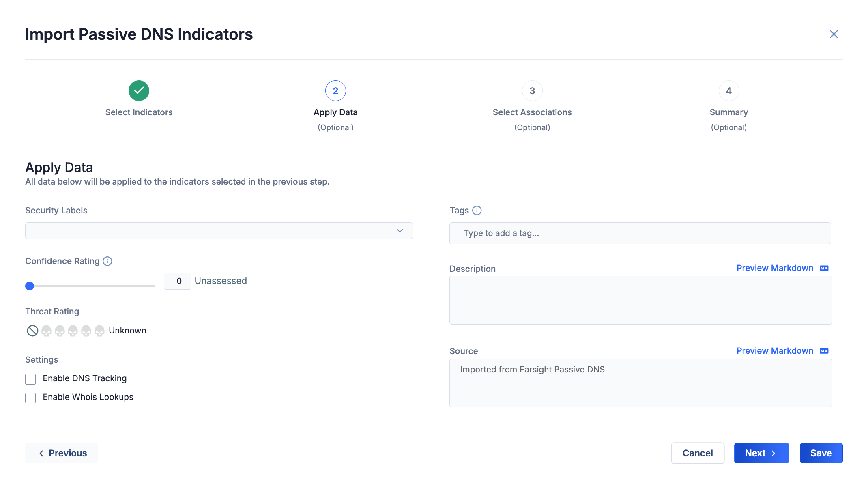This screenshot has width=868, height=490.
Task: Click the step 1 completed checkmark icon
Action: (138, 90)
